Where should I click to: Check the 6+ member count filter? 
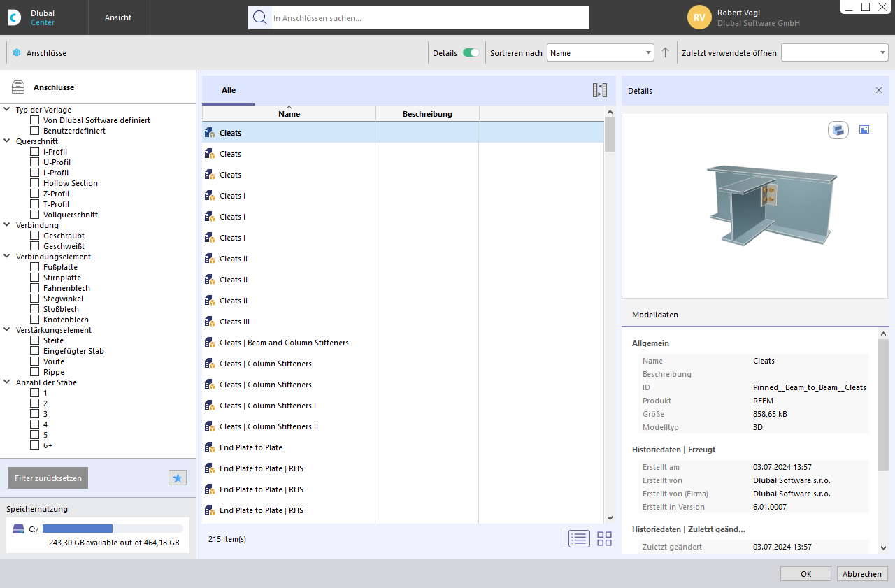tap(35, 445)
